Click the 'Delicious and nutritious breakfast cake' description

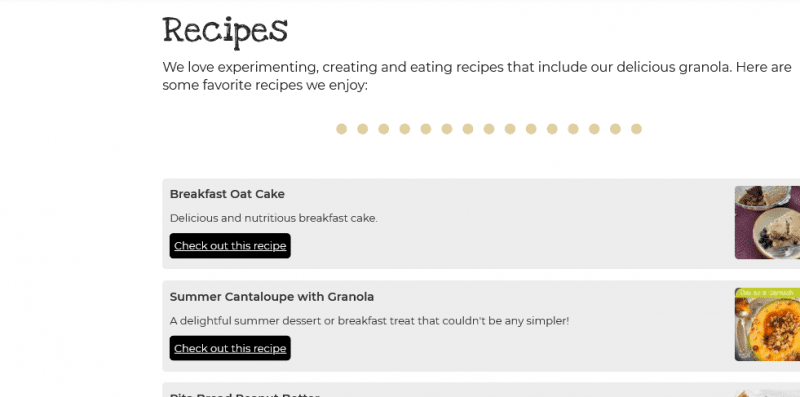273,218
